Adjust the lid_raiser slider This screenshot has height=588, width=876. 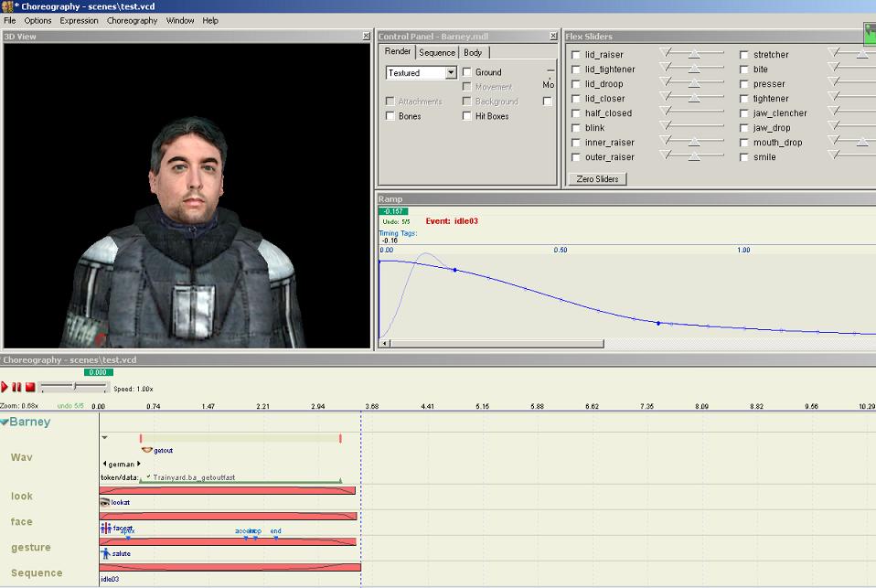tap(693, 54)
